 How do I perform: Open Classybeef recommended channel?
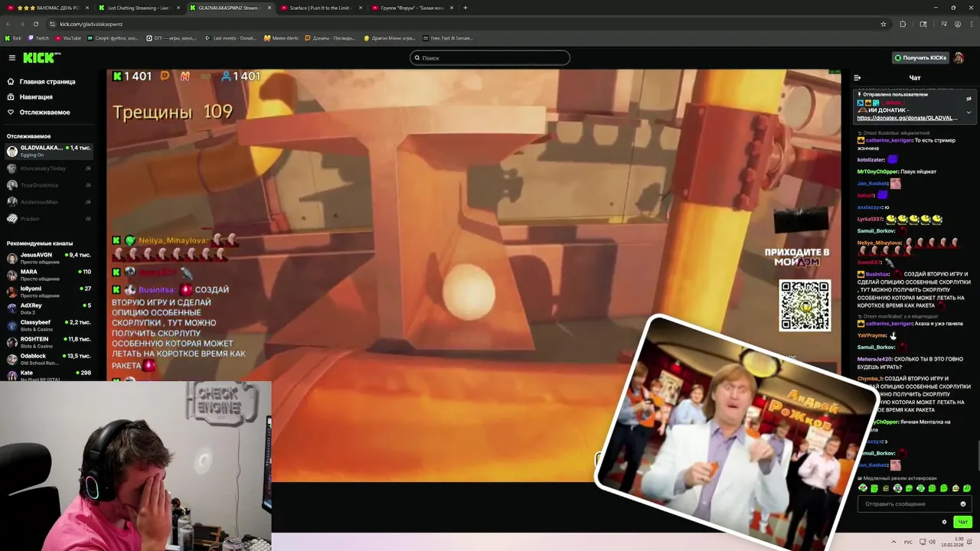(47, 325)
